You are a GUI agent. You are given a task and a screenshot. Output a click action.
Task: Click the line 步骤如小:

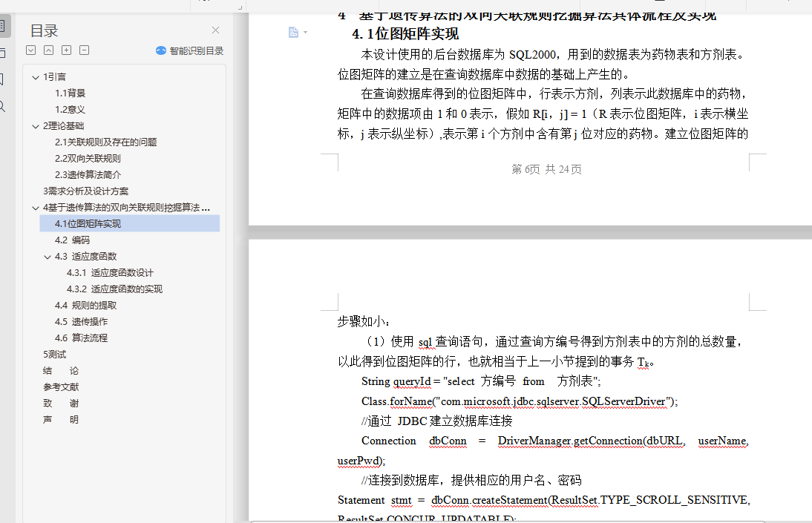click(x=364, y=321)
